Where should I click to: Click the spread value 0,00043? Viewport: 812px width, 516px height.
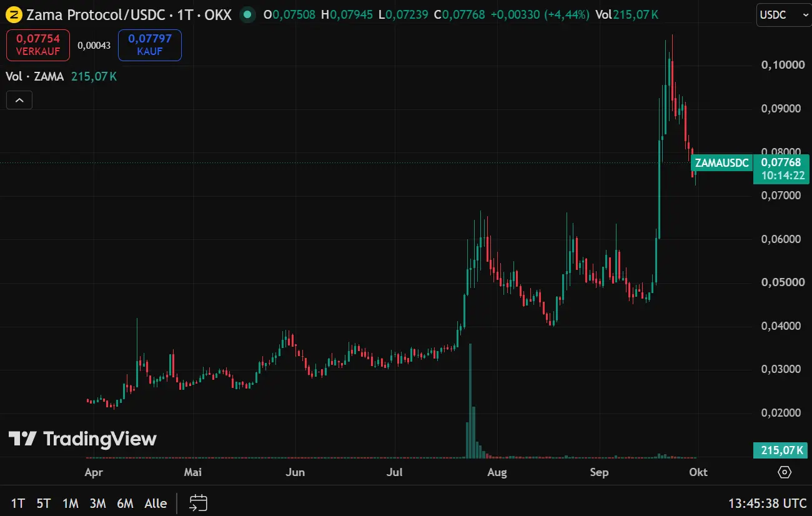pyautogui.click(x=94, y=46)
